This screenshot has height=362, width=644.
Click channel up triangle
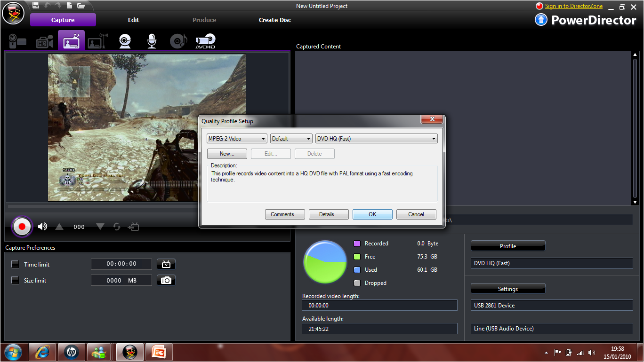59,227
